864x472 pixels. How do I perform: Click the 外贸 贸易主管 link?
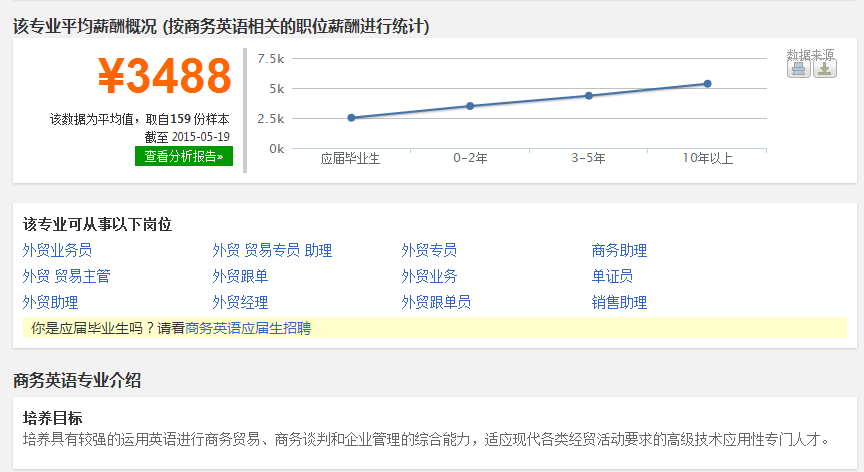66,277
